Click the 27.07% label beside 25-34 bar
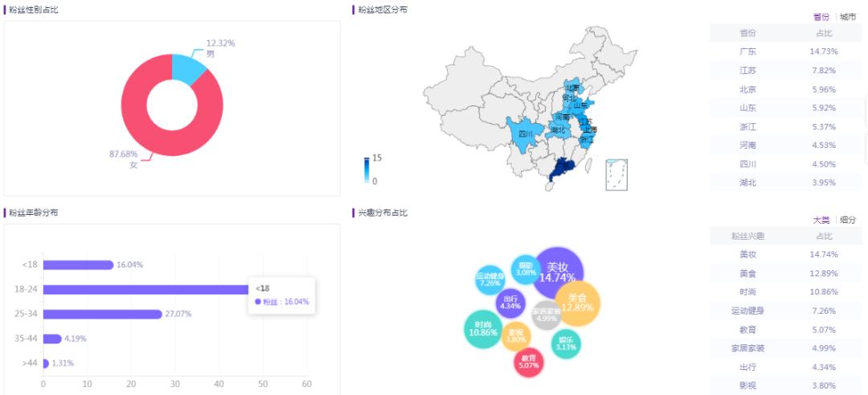868x395 pixels. click(x=178, y=314)
